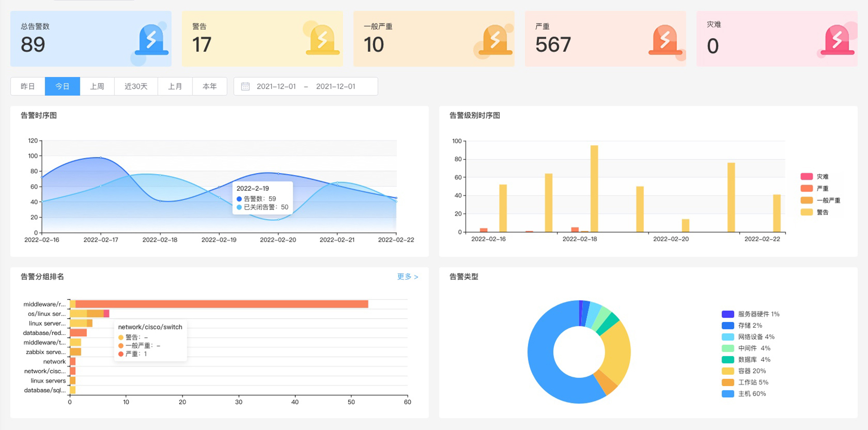Click the pink alarm icon in 灾难 card
The height and width of the screenshot is (430, 868).
(x=837, y=40)
